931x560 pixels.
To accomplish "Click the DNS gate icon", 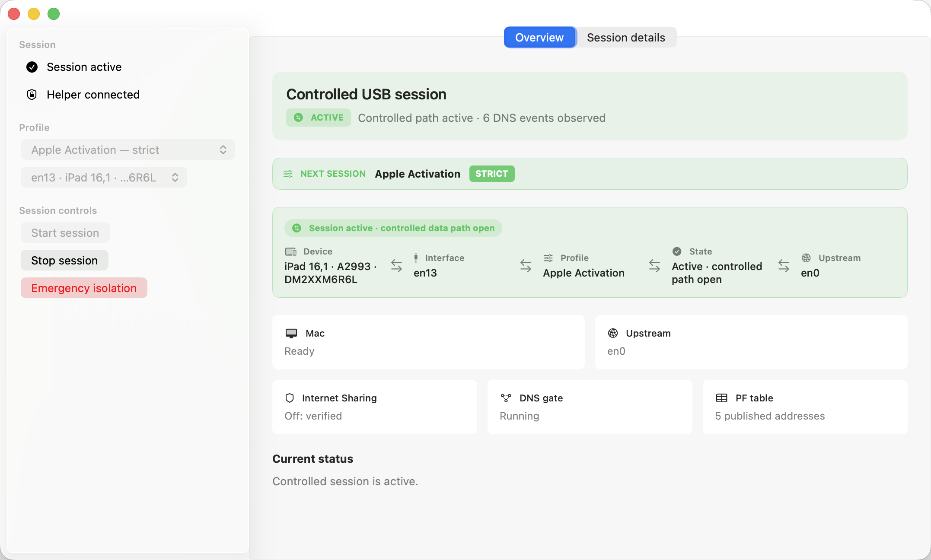I will tap(506, 398).
